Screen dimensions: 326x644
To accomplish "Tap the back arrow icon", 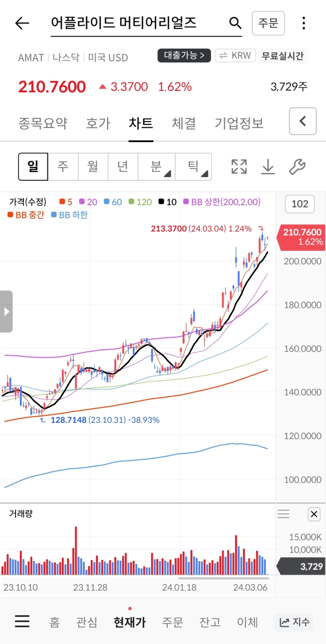I will pyautogui.click(x=22, y=23).
